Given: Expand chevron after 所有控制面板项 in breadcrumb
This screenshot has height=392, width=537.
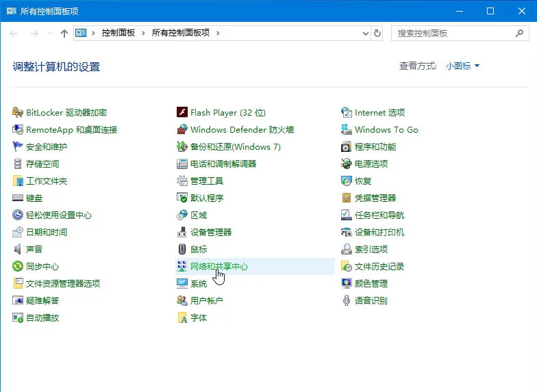Looking at the screenshot, I should point(218,33).
